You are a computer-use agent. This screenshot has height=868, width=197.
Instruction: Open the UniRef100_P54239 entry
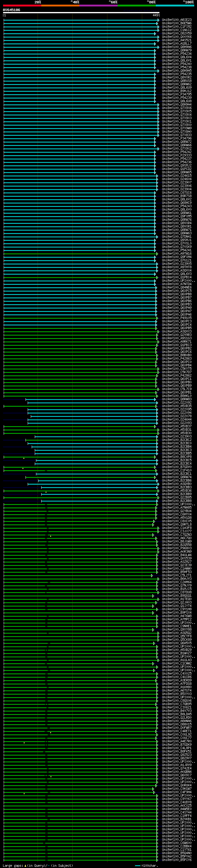(x=177, y=98)
